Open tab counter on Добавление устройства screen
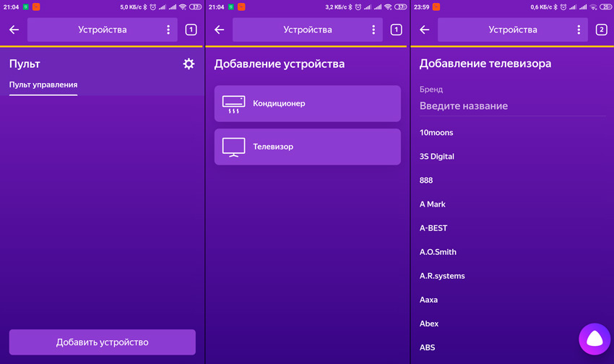Screen dimensions: 614x364 397,30
